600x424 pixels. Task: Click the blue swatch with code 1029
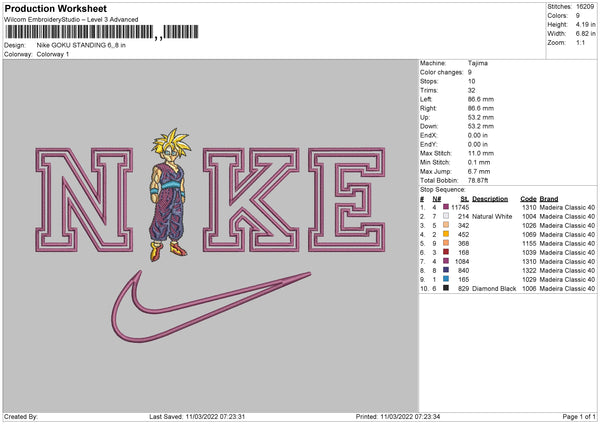pos(446,279)
